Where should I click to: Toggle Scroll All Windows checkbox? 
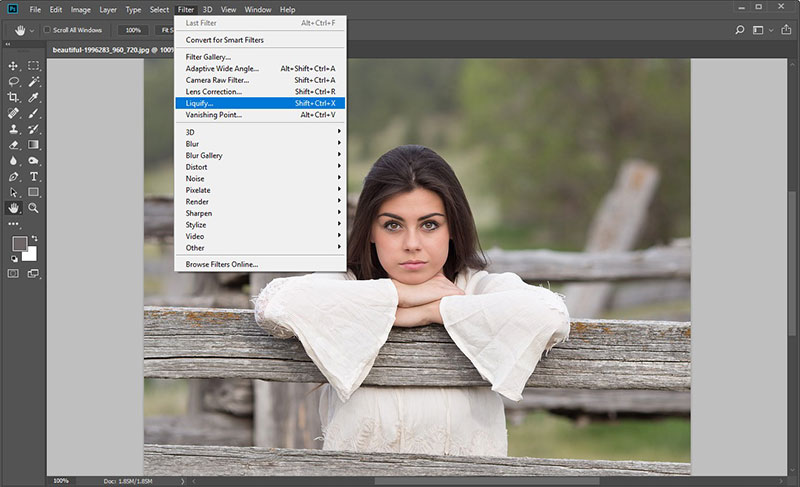[47, 30]
